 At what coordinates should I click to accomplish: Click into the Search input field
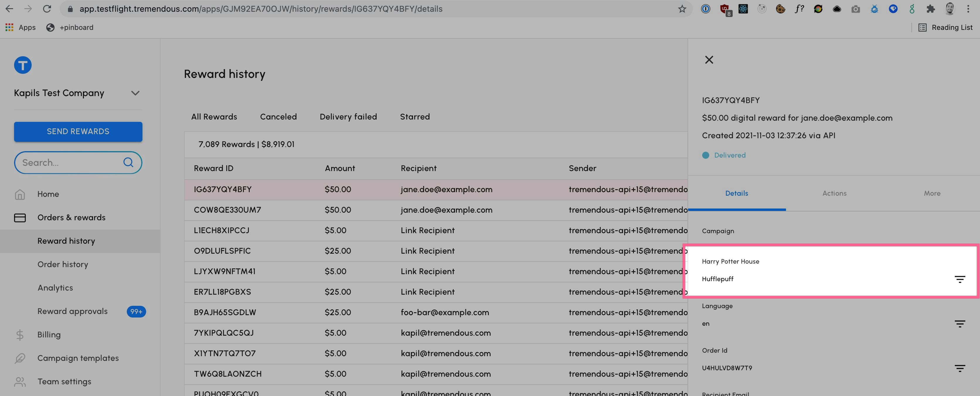[69, 163]
